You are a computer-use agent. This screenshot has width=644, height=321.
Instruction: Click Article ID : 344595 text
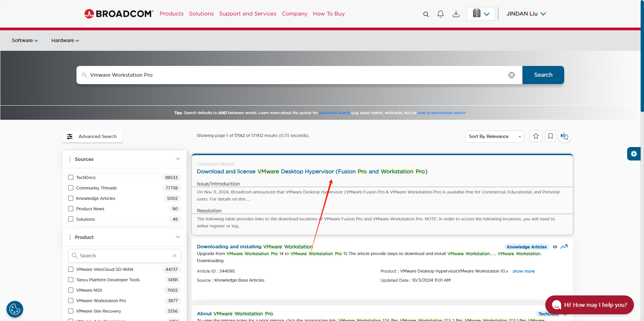(216, 271)
